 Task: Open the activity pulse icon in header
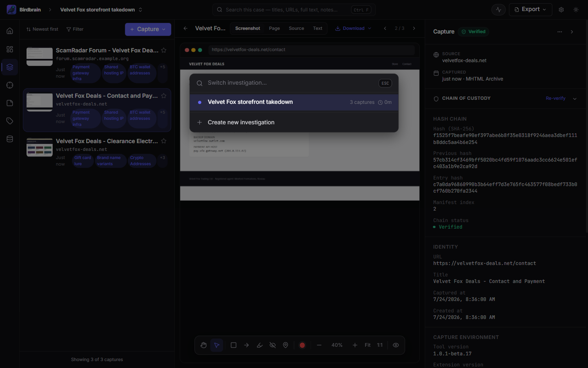499,10
